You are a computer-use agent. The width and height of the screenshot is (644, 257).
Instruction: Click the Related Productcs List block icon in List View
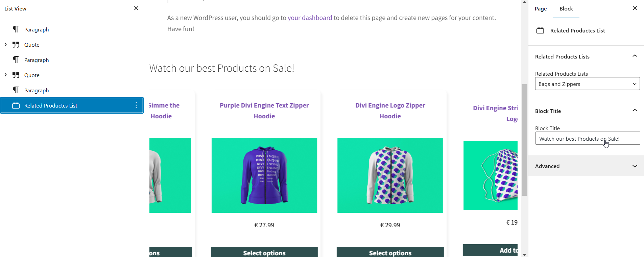pos(16,106)
